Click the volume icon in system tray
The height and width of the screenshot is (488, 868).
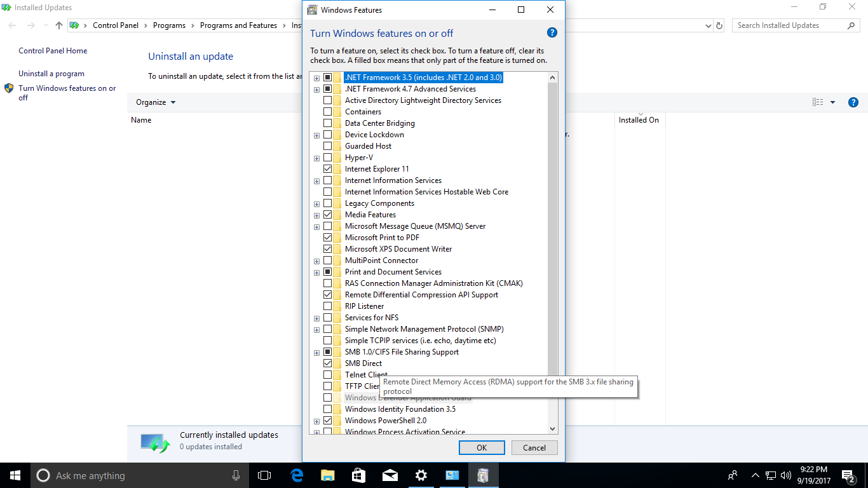tap(785, 475)
